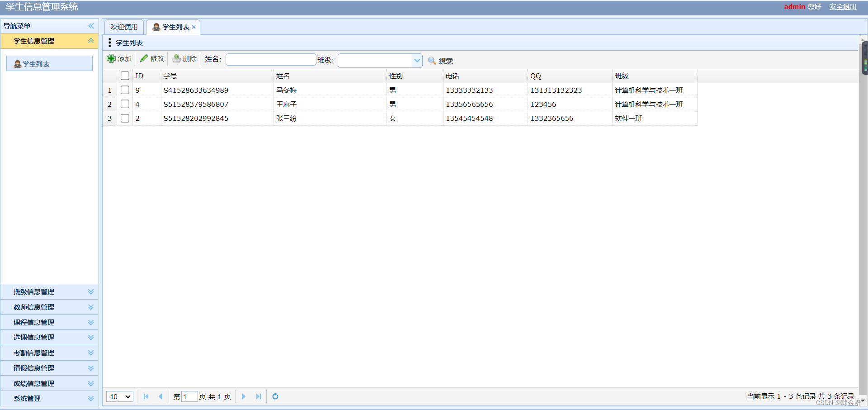
Task: Expand the 考勤信息管理 panel
Action: click(91, 353)
